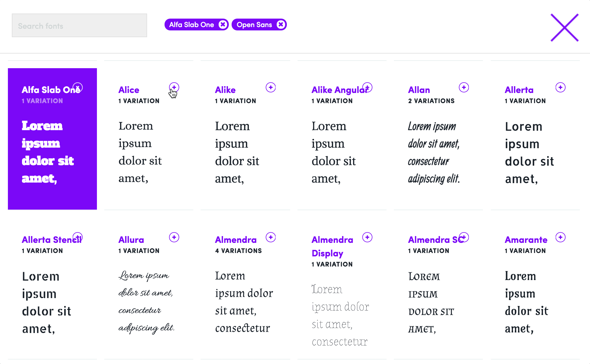This screenshot has width=590, height=364.
Task: Add the Allan font via plus icon
Action: [464, 87]
